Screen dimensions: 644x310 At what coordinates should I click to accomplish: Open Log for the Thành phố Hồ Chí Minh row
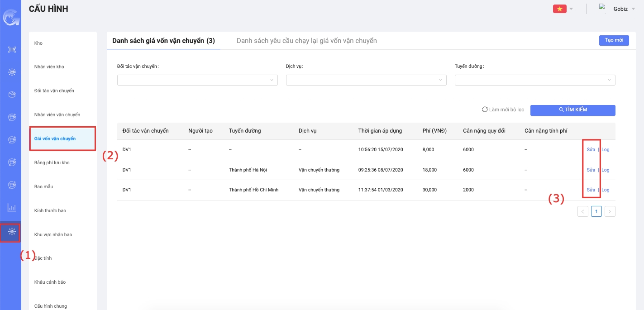(x=606, y=190)
